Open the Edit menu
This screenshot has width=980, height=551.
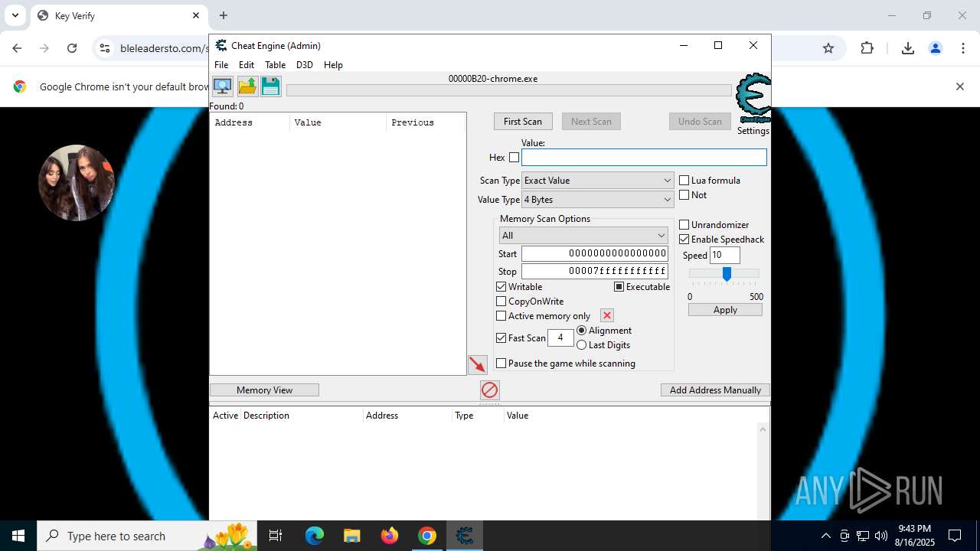tap(247, 65)
